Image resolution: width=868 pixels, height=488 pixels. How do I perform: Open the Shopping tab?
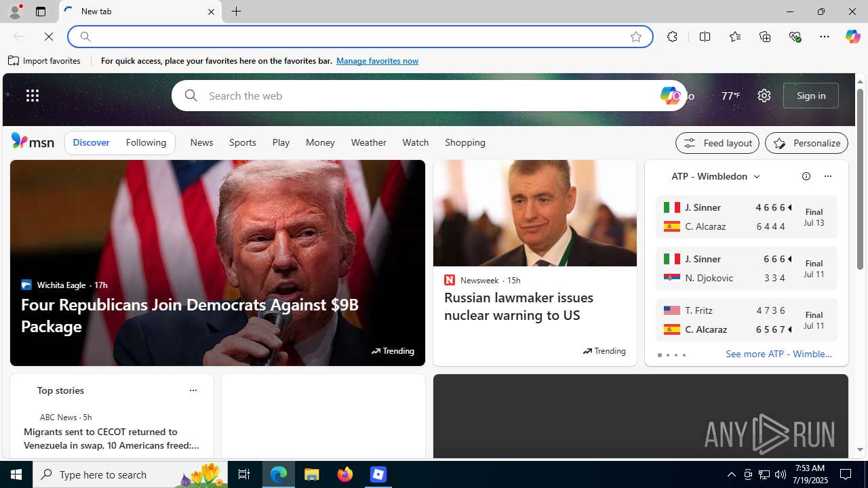click(x=465, y=143)
